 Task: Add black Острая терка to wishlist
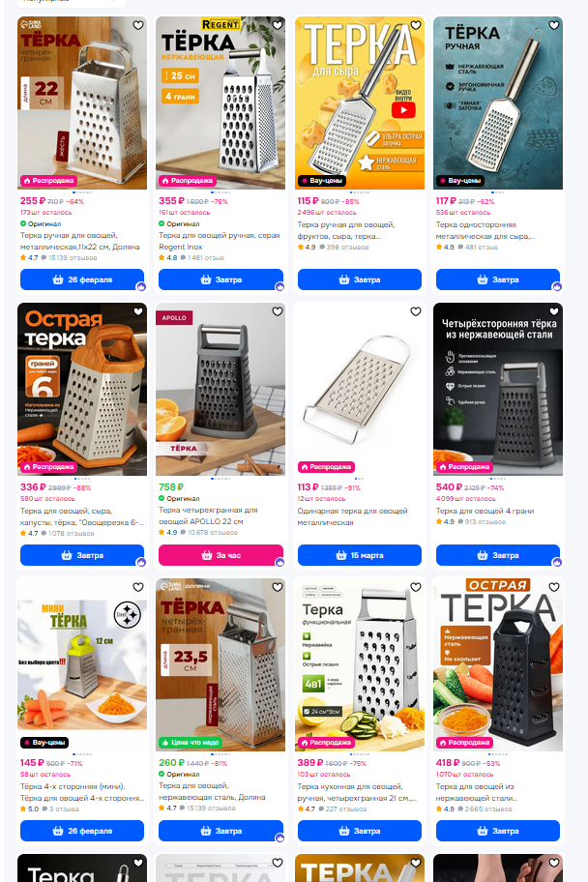tap(554, 587)
